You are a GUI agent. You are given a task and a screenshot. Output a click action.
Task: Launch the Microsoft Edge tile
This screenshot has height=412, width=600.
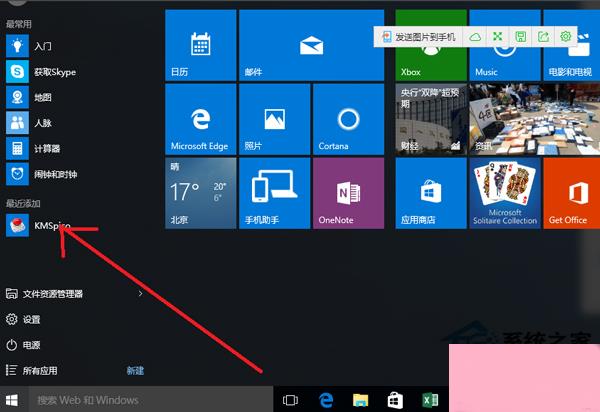click(x=201, y=119)
